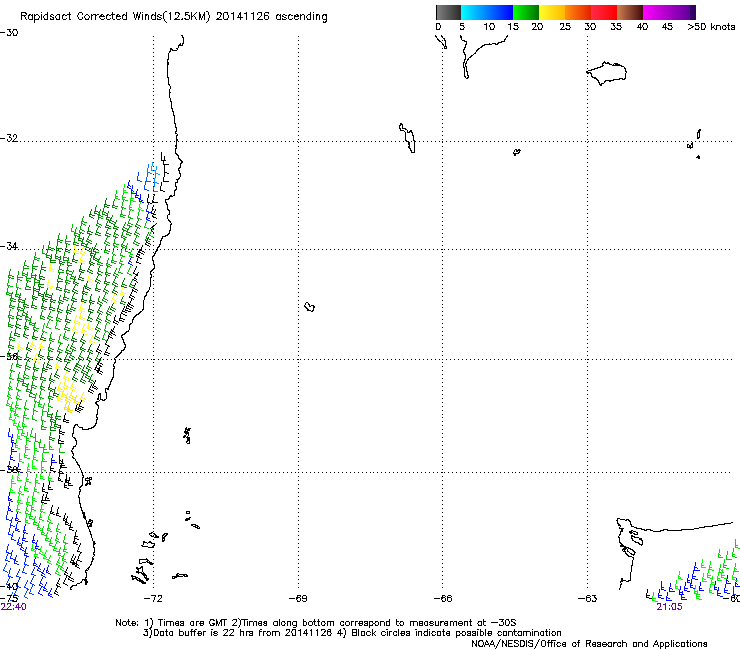This screenshot has height=650, width=740.
Task: Click the large island outline near -63, -31
Action: [x=606, y=73]
